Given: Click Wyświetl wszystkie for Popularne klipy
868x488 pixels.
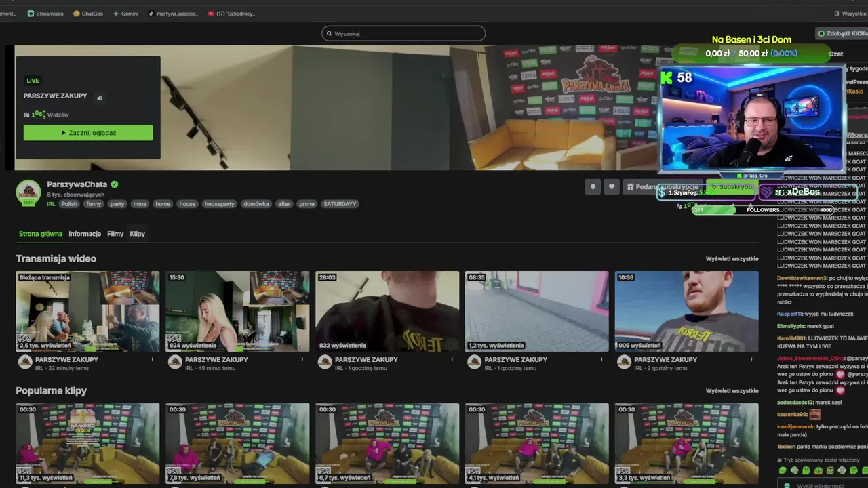Looking at the screenshot, I should 732,391.
